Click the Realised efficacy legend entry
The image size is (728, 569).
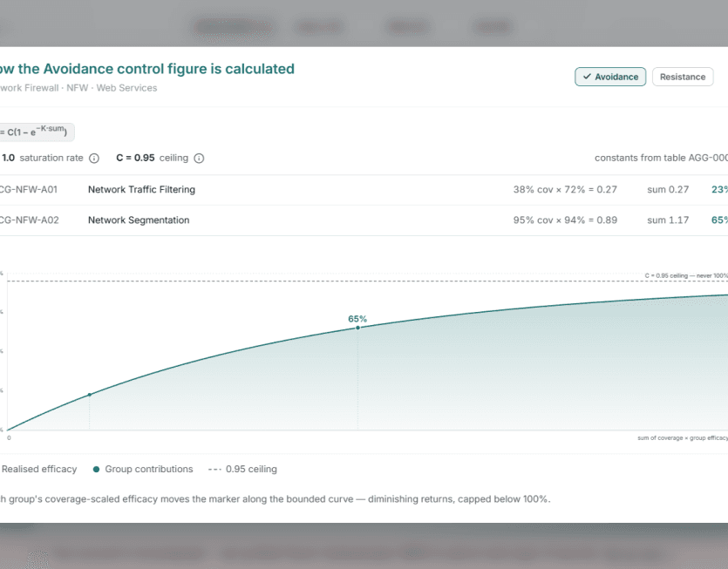tap(39, 469)
